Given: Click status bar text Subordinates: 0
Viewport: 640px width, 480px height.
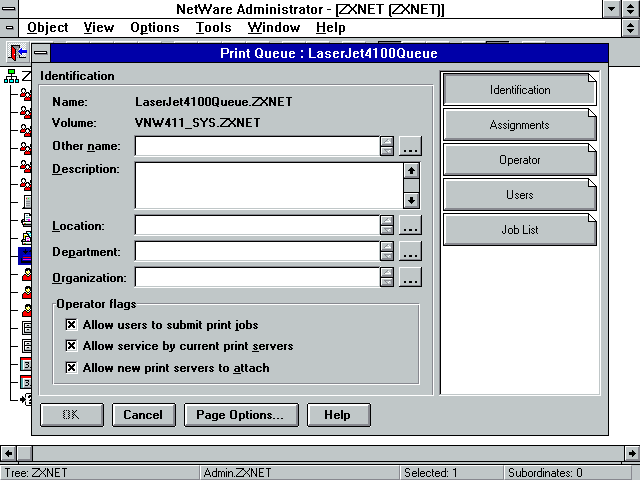Looking at the screenshot, I should [545, 473].
